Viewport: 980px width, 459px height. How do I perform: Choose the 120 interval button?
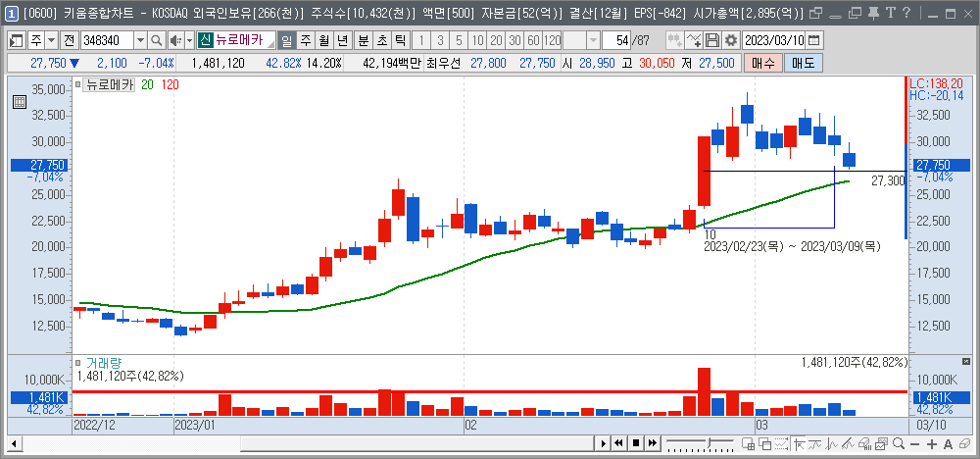[552, 40]
